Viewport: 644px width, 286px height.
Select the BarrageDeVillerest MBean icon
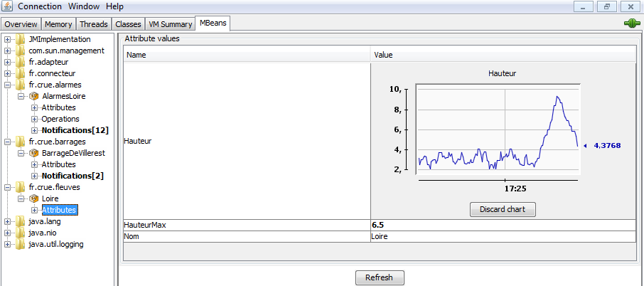coord(33,153)
